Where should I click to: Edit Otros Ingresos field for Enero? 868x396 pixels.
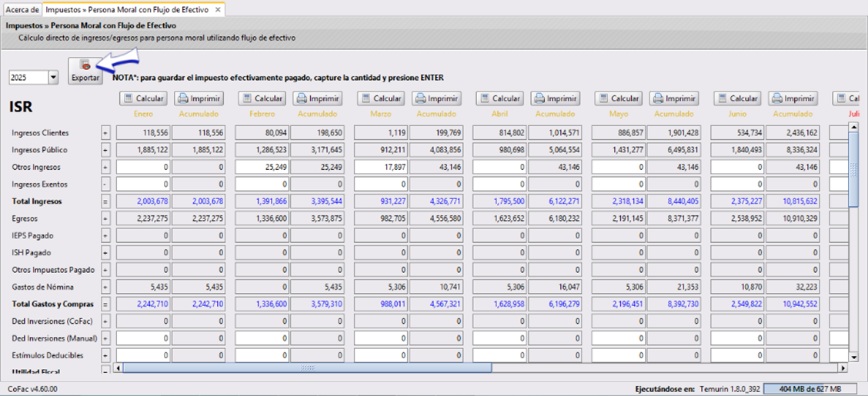pos(143,167)
